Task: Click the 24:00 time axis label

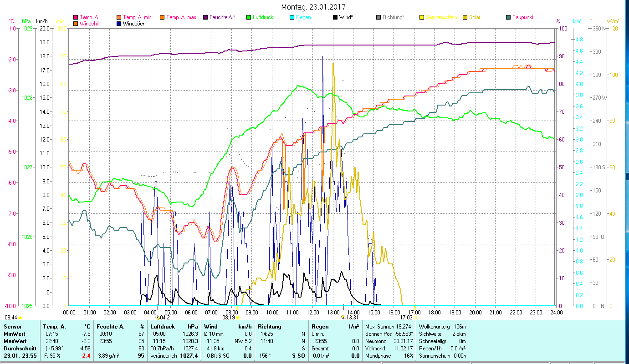Action: 557,313
